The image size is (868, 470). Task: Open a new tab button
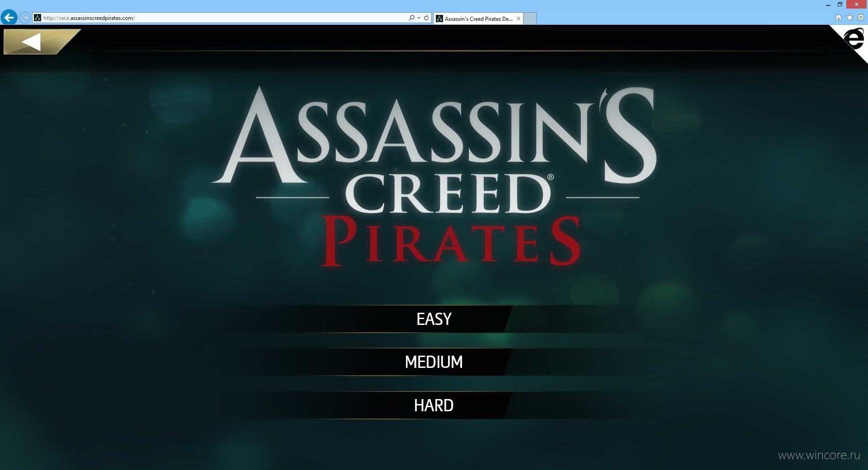530,19
